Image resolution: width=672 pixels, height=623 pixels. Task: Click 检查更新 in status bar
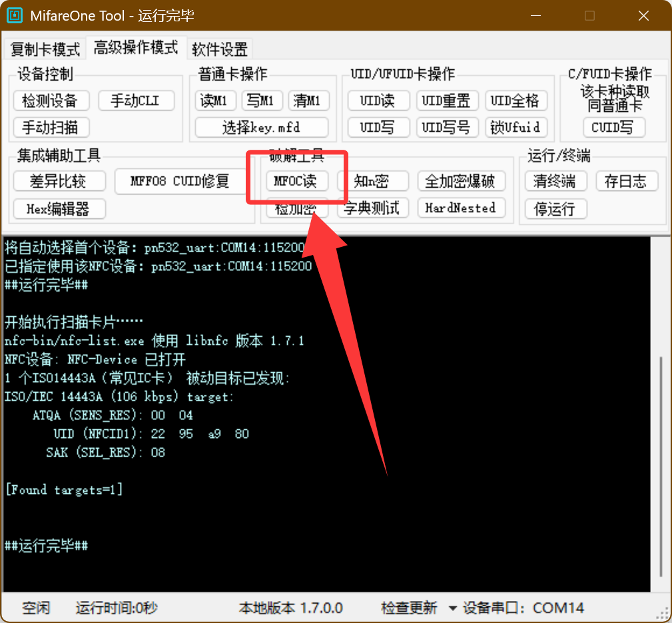tap(409, 608)
